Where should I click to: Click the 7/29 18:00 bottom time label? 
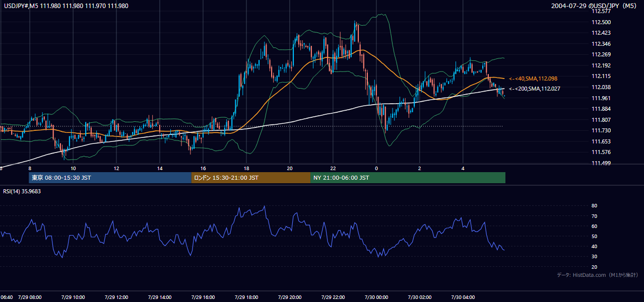(x=246, y=297)
